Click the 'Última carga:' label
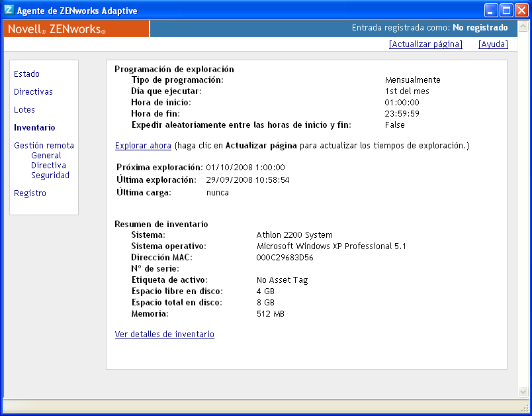The width and height of the screenshot is (532, 416). pyautogui.click(x=144, y=192)
